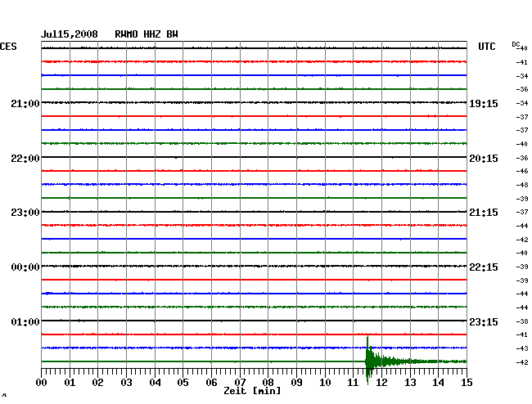Click minute 02 on the time axis
This screenshot has height=404, width=532.
[97, 382]
